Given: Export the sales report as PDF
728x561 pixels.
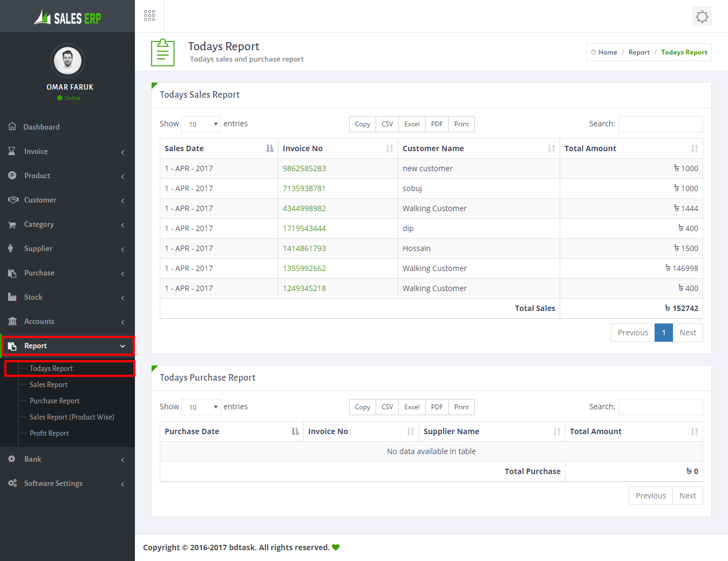Looking at the screenshot, I should 437,124.
